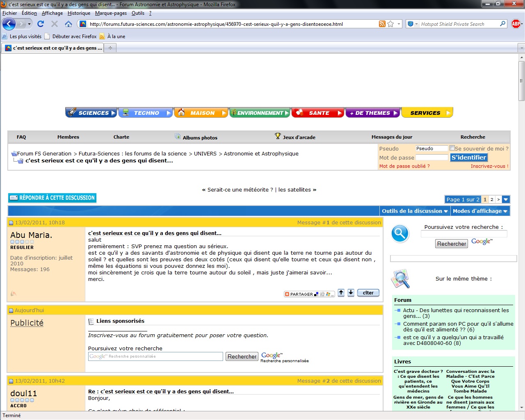Click the Google Recherche personnalisée input
The height and width of the screenshot is (420, 525).
click(x=155, y=356)
